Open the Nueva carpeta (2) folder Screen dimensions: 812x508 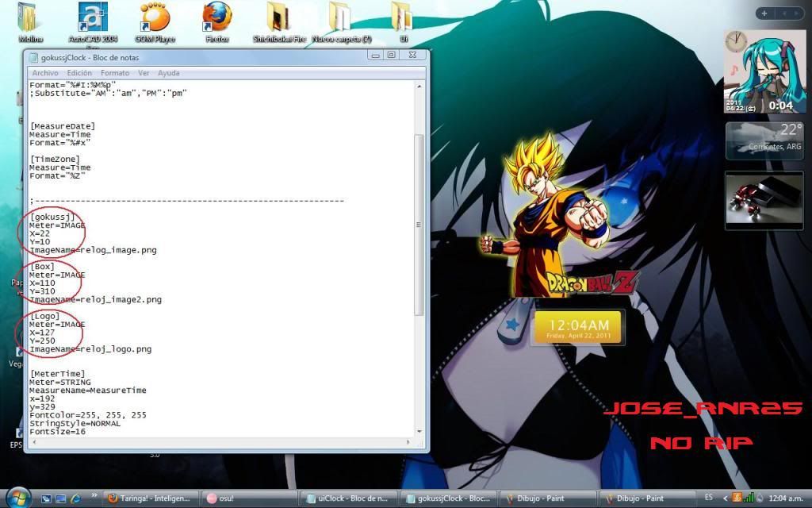coord(341,23)
